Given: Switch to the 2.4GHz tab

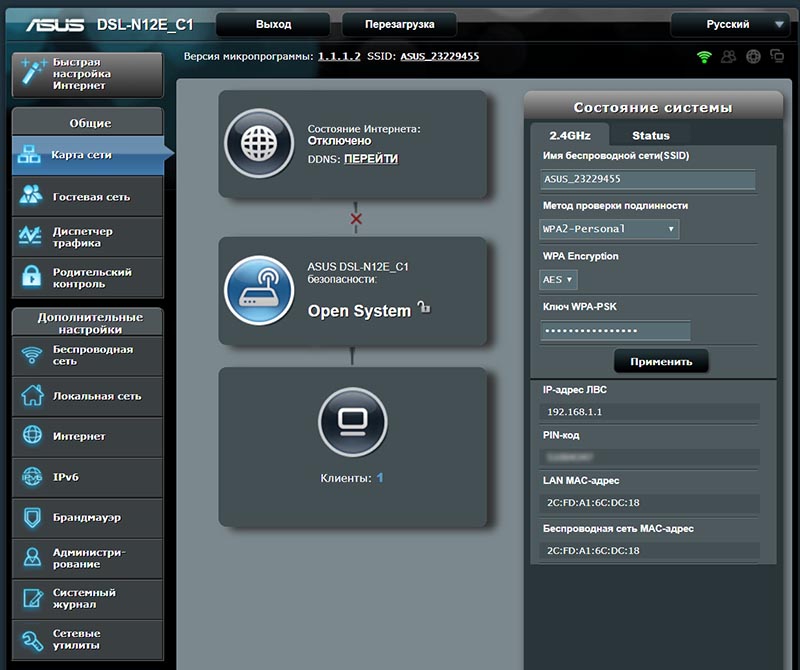Looking at the screenshot, I should pos(569,135).
